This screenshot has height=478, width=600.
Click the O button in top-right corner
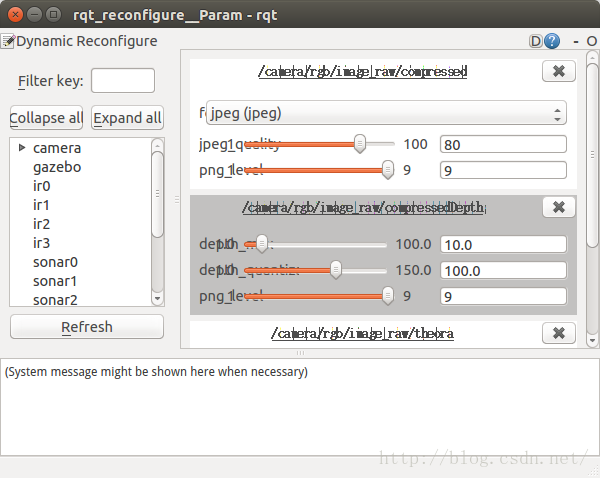coord(592,41)
